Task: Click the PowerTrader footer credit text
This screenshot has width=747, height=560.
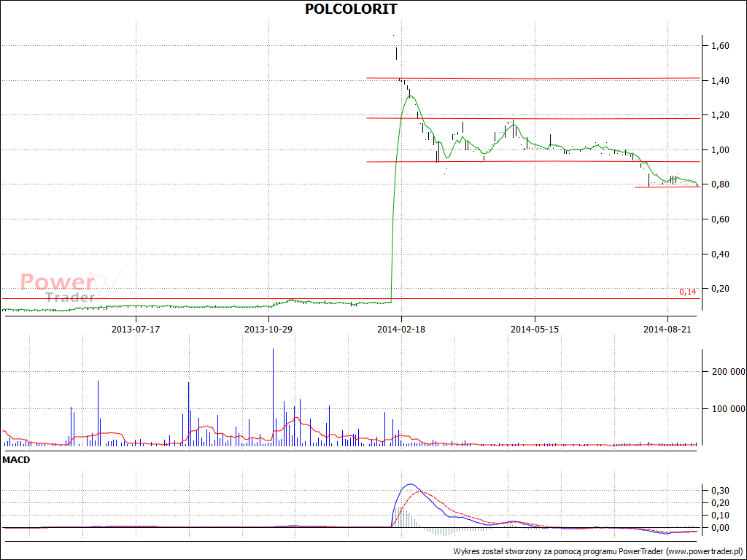Action: (x=598, y=551)
